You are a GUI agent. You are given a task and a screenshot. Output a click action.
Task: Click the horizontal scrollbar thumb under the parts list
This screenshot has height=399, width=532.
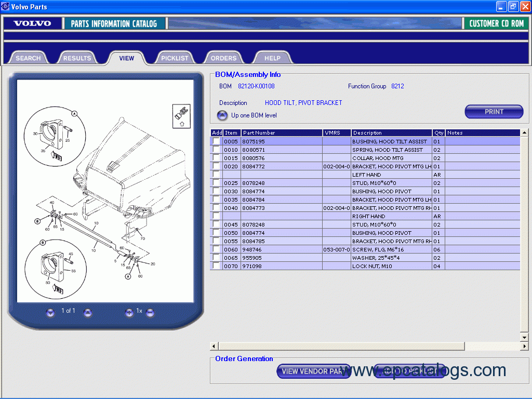point(341,346)
